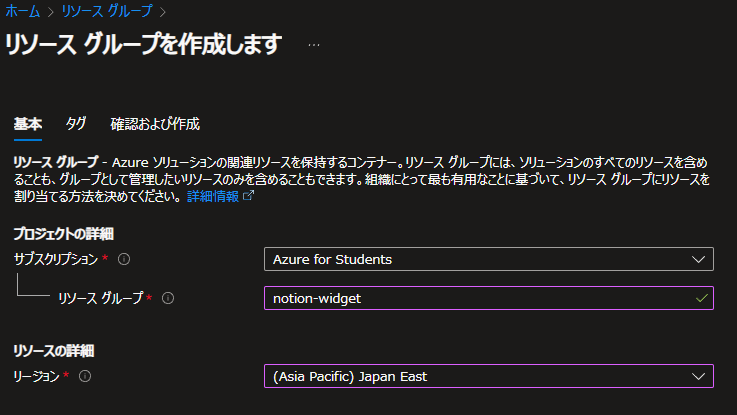Show info tooltip for リソース グループ field
Image resolution: width=737 pixels, height=415 pixels.
click(x=168, y=298)
